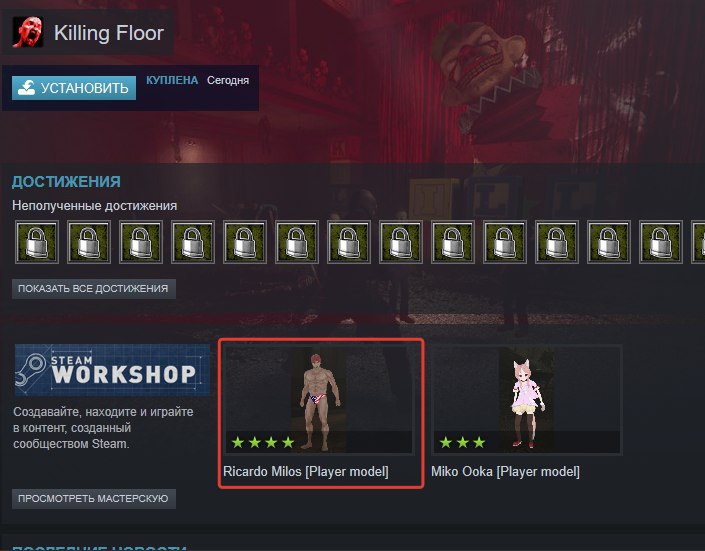Screen dimensions: 705x551
Task: Open the thirteenth locked achievement icon
Action: 661,242
